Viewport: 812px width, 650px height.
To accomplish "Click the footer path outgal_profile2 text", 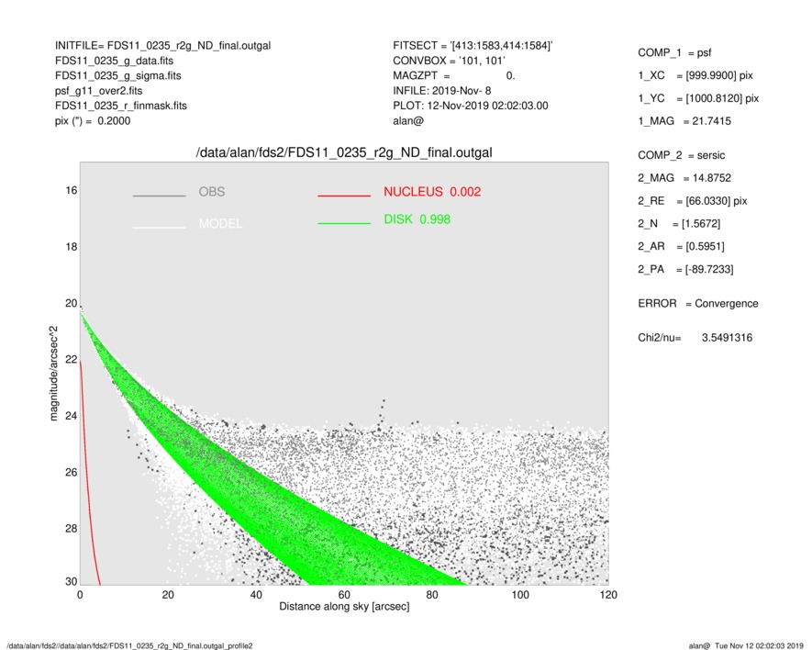I will tap(129, 645).
